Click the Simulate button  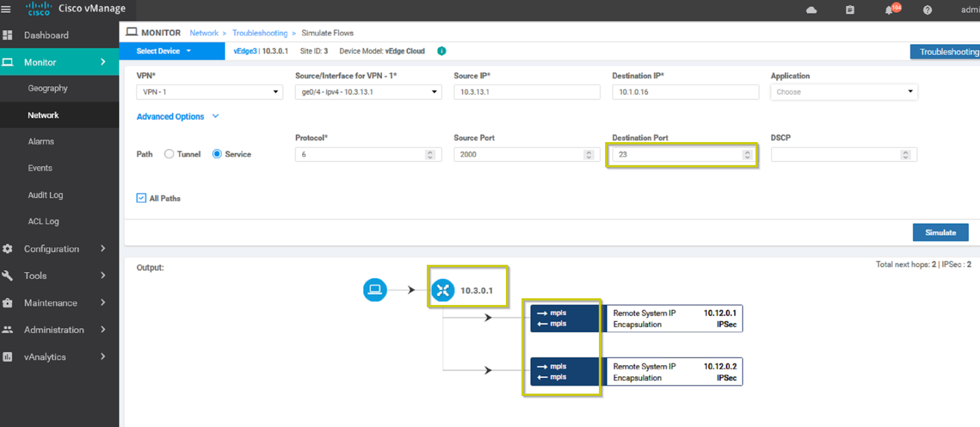tap(940, 232)
